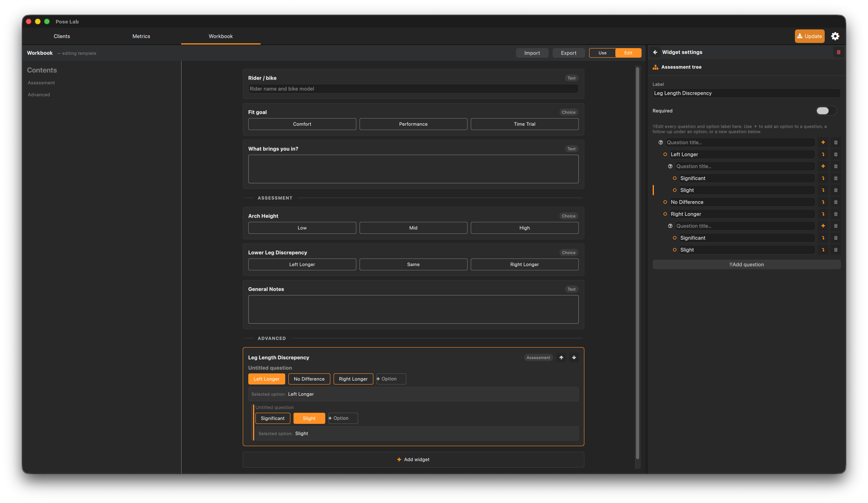Screen dimensions: 868x503
Task: Open the settings gear icon
Action: [835, 36]
